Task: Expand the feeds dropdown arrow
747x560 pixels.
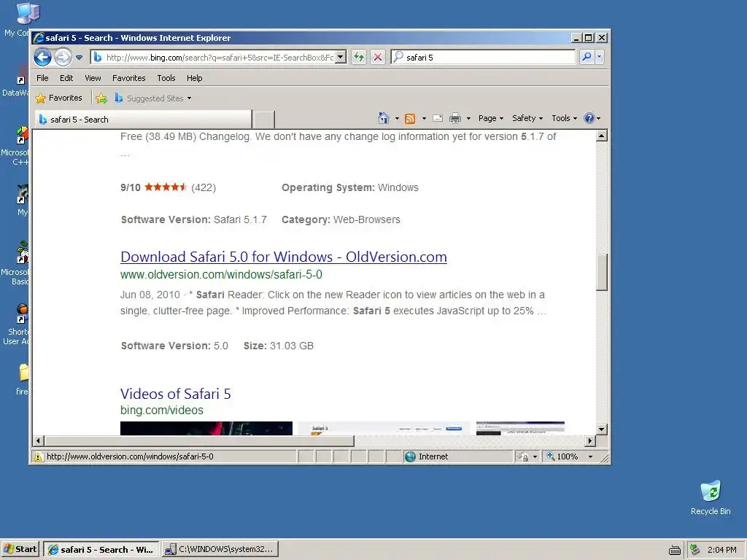Action: point(424,118)
